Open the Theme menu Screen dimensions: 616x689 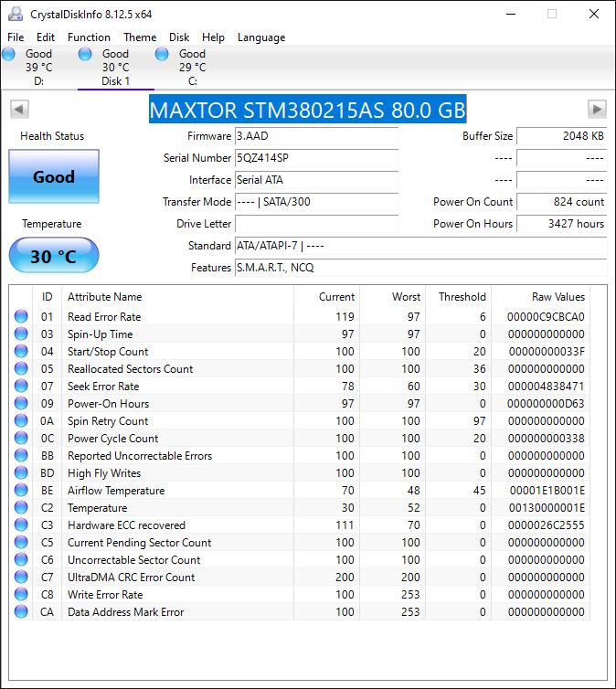[x=140, y=37]
